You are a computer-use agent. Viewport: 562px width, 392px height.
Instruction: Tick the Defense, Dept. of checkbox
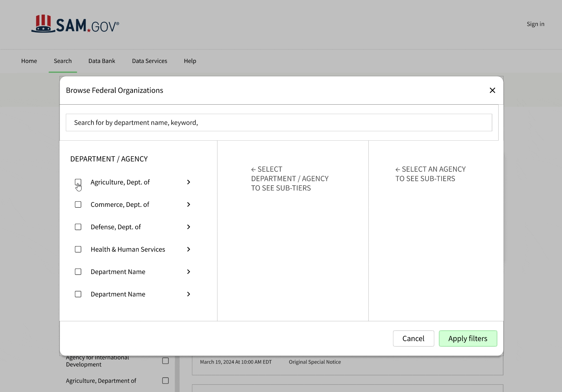point(78,227)
